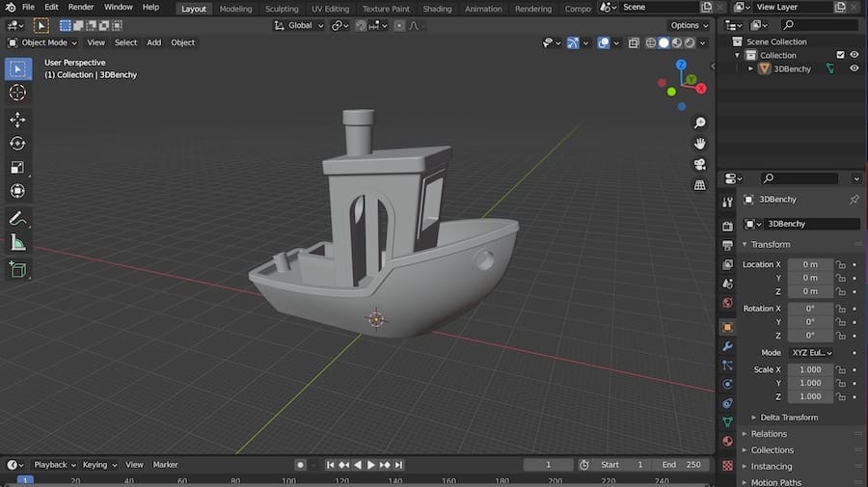Open Texture properties checker icon
Screen dimensions: 868x487
[x=727, y=466]
